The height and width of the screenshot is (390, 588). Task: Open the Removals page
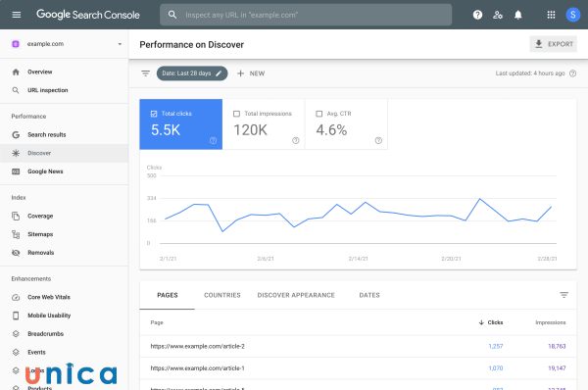pos(40,253)
